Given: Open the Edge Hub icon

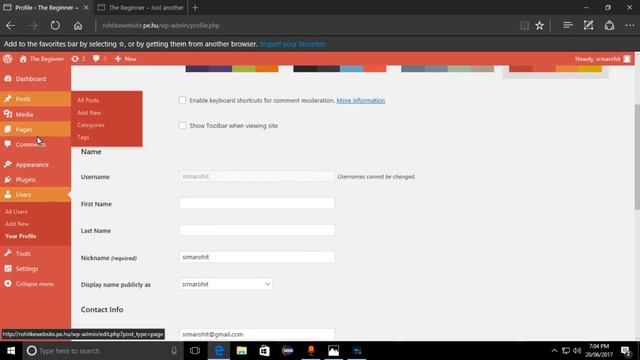Looking at the screenshot, I should (567, 25).
